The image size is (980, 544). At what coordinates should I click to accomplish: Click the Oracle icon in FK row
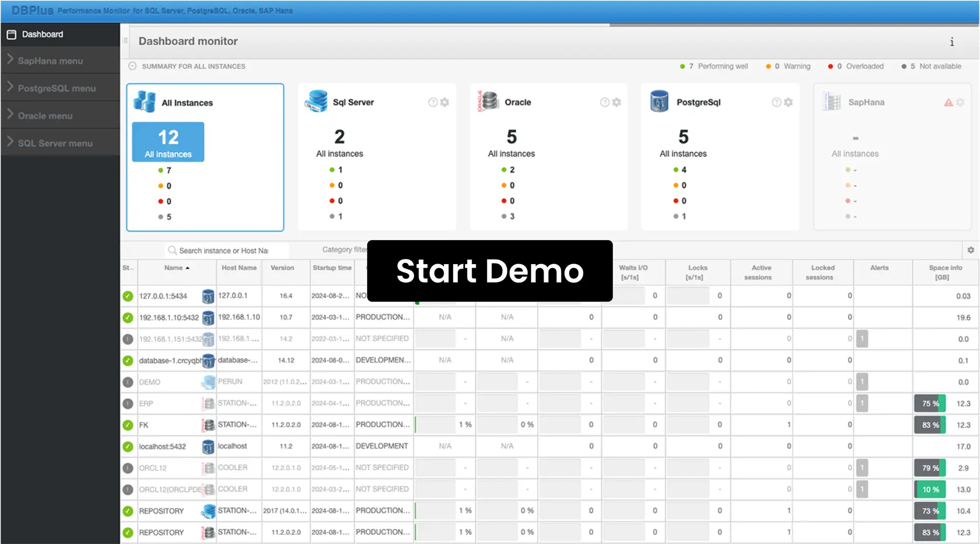click(x=208, y=425)
